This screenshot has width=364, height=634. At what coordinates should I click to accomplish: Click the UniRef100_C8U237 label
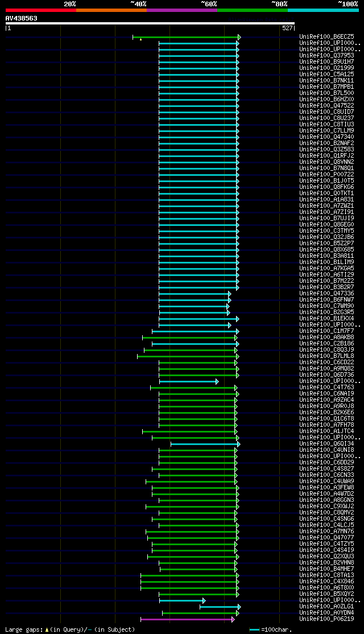point(327,118)
